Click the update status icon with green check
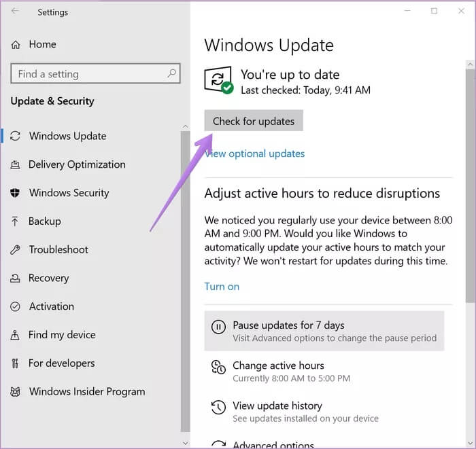476x449 pixels. 218,80
